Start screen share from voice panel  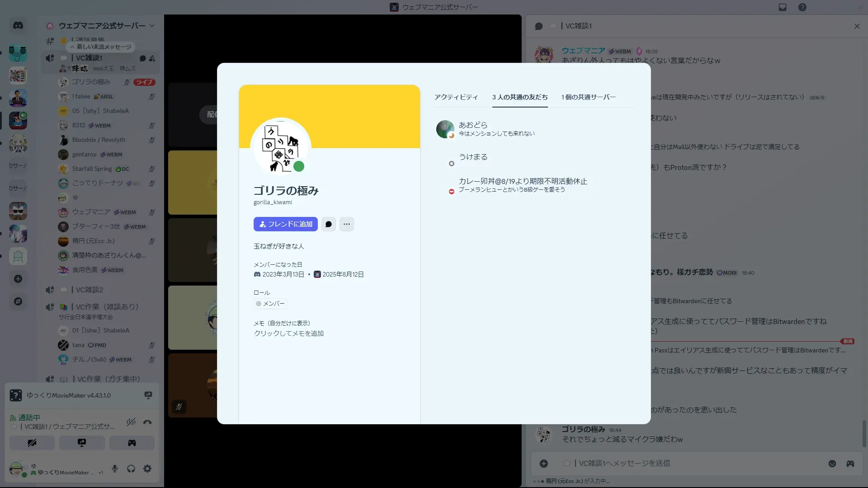pyautogui.click(x=82, y=443)
